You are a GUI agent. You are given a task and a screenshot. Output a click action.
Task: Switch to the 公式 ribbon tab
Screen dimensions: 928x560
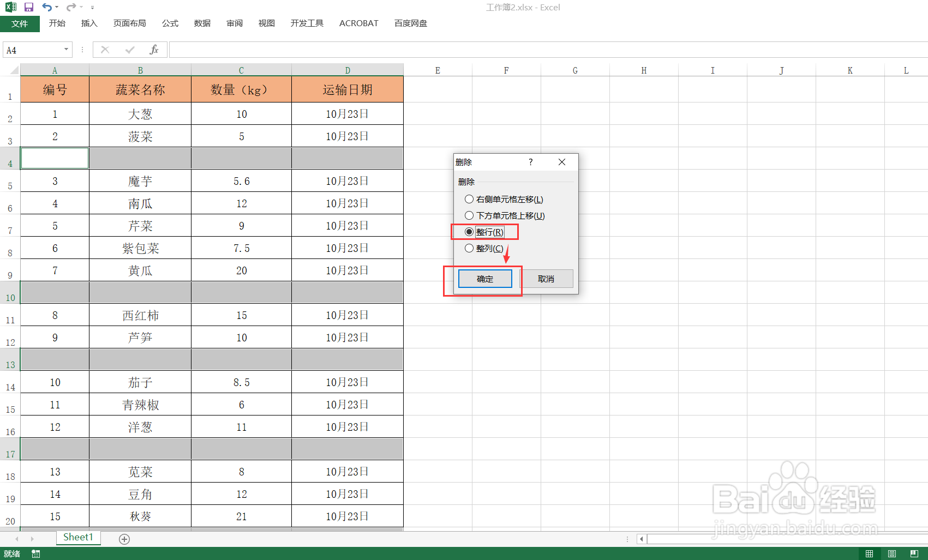pyautogui.click(x=170, y=23)
